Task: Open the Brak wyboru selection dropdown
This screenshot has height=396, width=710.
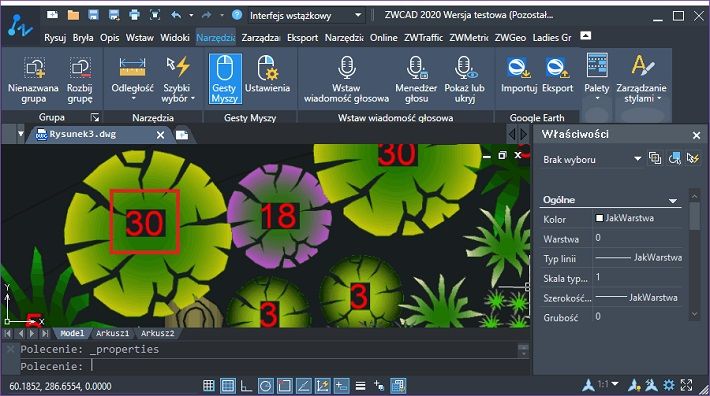Action: tap(638, 158)
